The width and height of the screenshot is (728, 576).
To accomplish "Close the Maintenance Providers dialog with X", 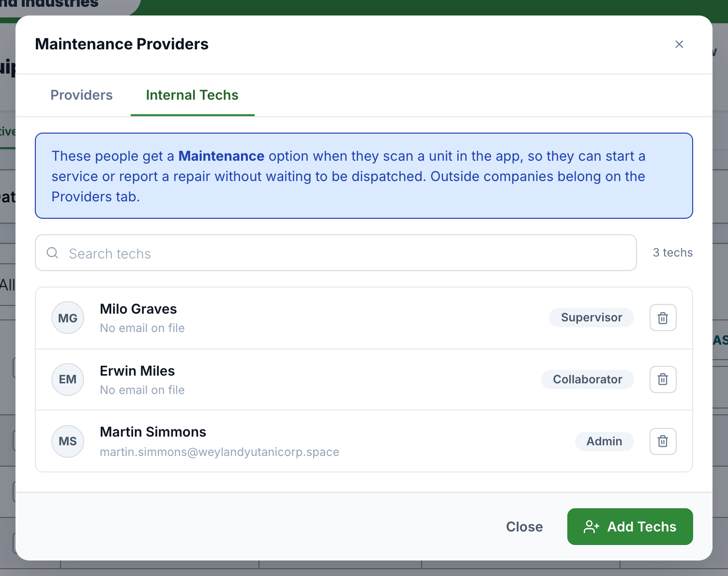I will click(679, 45).
